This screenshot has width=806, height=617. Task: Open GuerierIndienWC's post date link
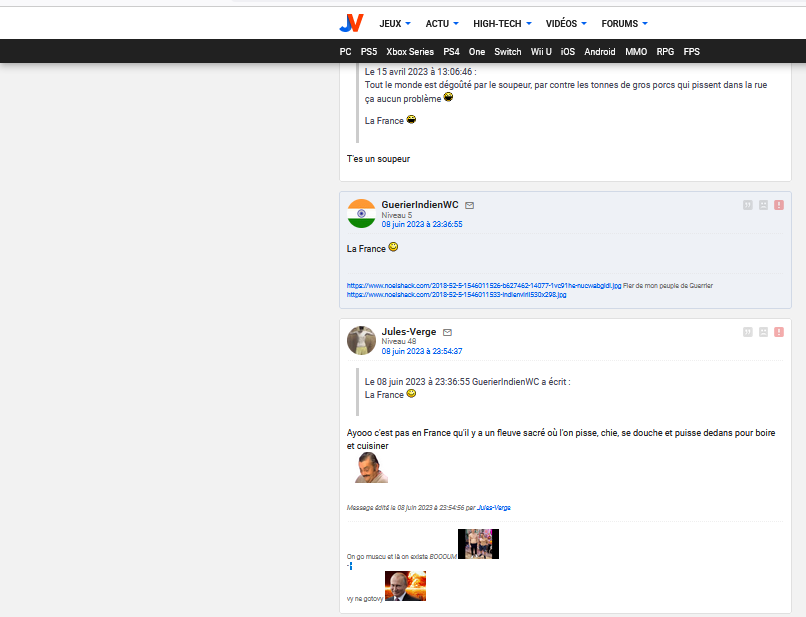coord(421,225)
